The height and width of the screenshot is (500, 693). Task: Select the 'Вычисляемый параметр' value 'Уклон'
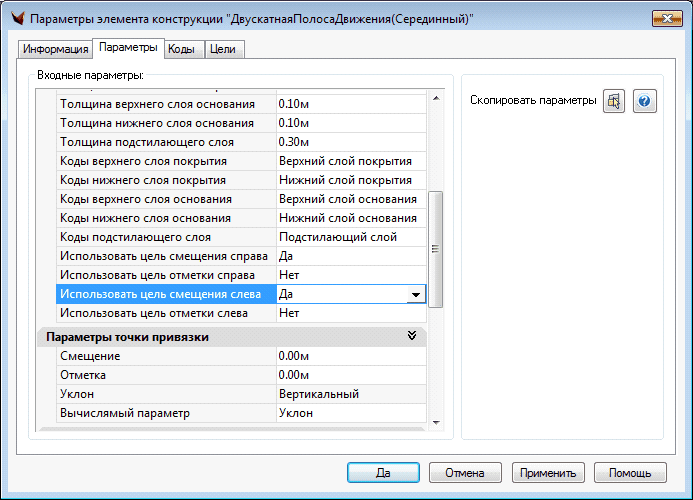350,413
